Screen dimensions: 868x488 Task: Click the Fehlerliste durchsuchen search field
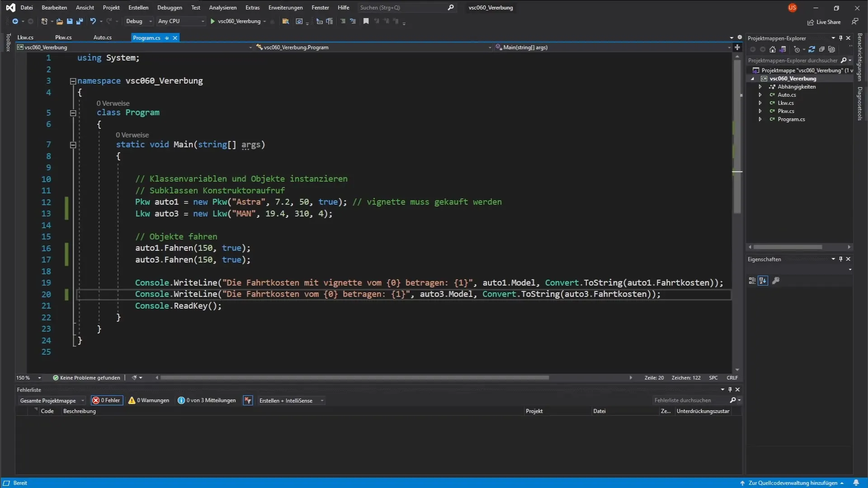click(x=691, y=400)
